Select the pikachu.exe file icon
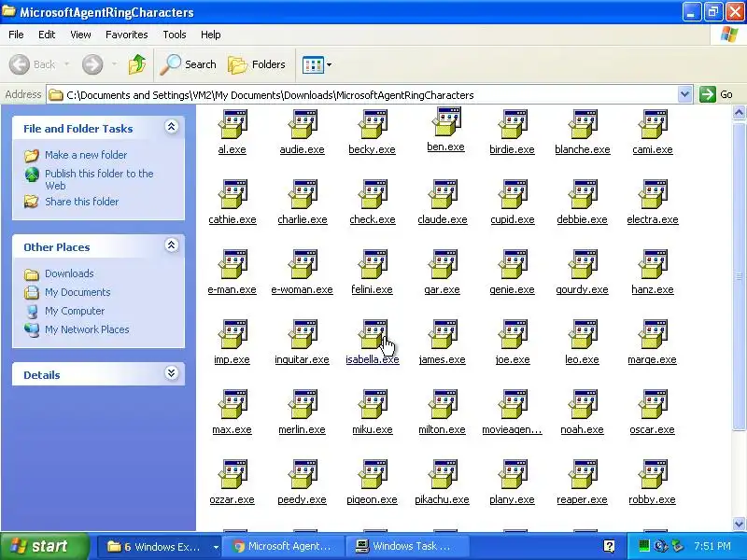 click(x=443, y=474)
